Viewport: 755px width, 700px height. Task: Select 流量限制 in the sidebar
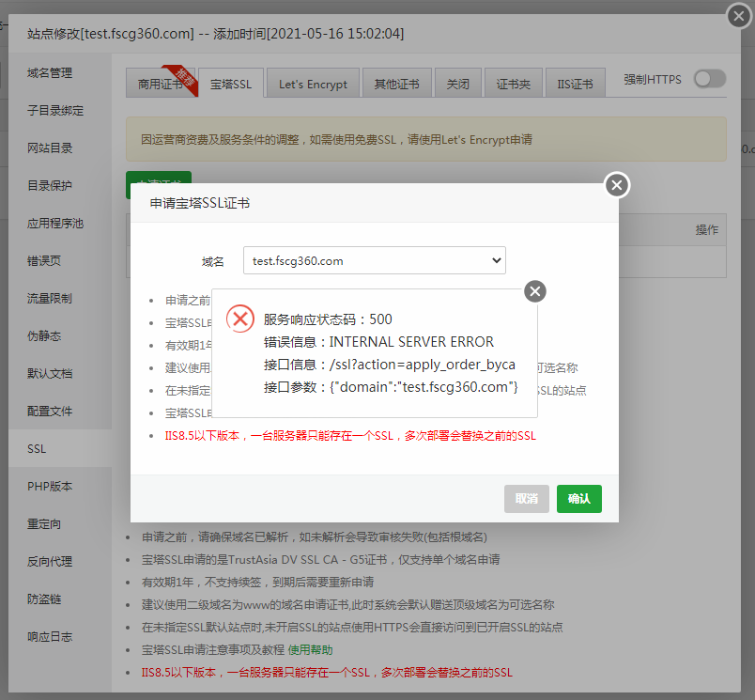(60, 298)
